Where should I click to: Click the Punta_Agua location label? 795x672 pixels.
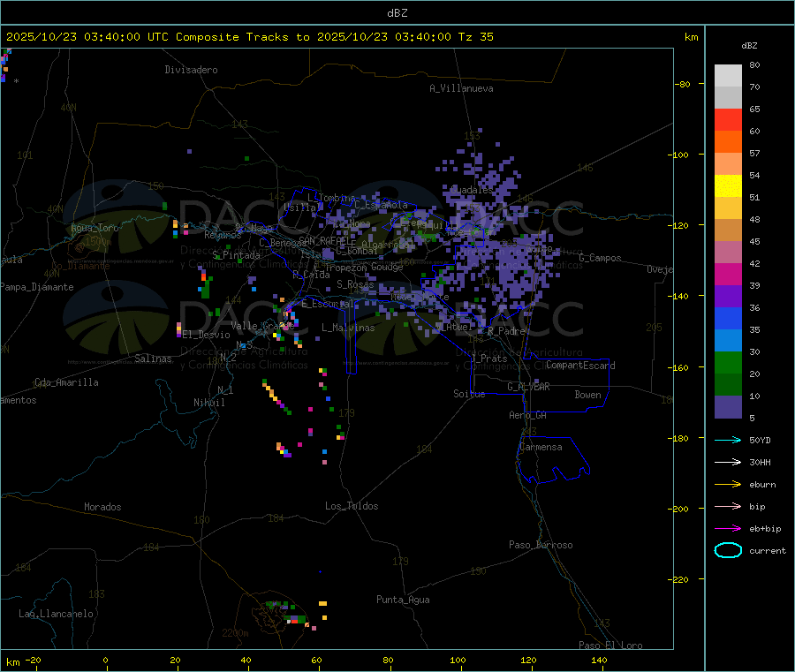(x=403, y=600)
